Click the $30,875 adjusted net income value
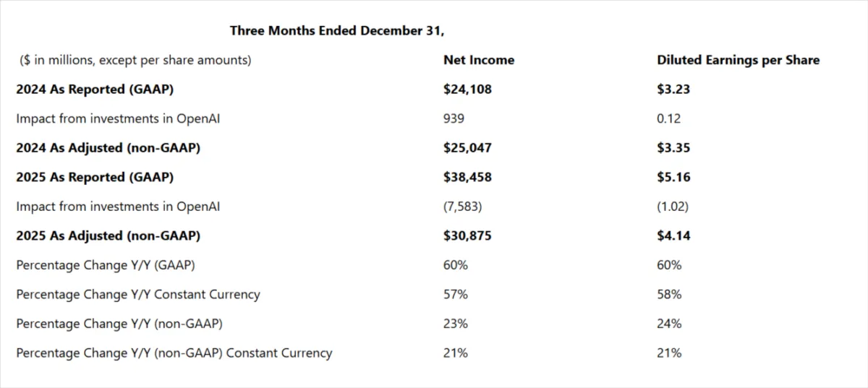This screenshot has height=388, width=868. pos(467,236)
